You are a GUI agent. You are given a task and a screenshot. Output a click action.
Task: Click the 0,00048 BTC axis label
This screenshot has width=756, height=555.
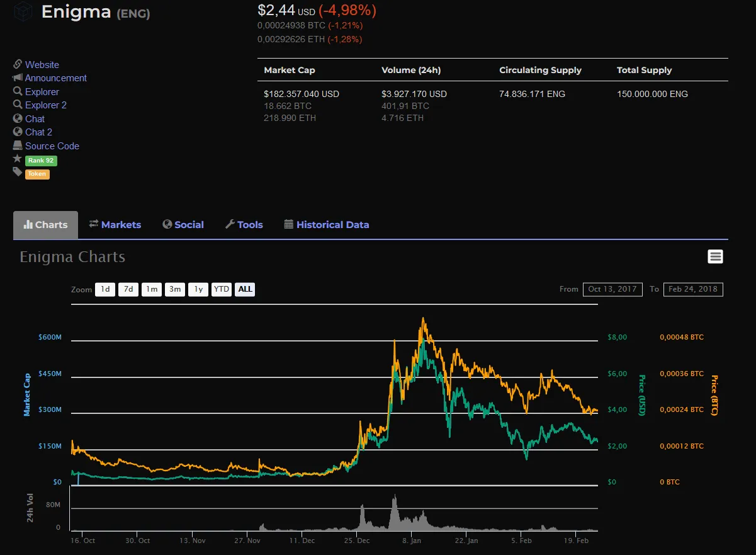(682, 337)
